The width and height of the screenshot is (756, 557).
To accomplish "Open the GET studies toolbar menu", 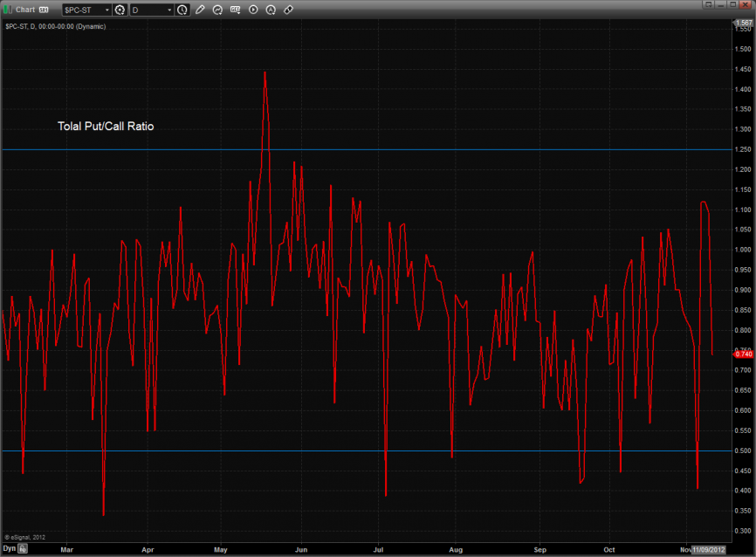I will click(236, 10).
